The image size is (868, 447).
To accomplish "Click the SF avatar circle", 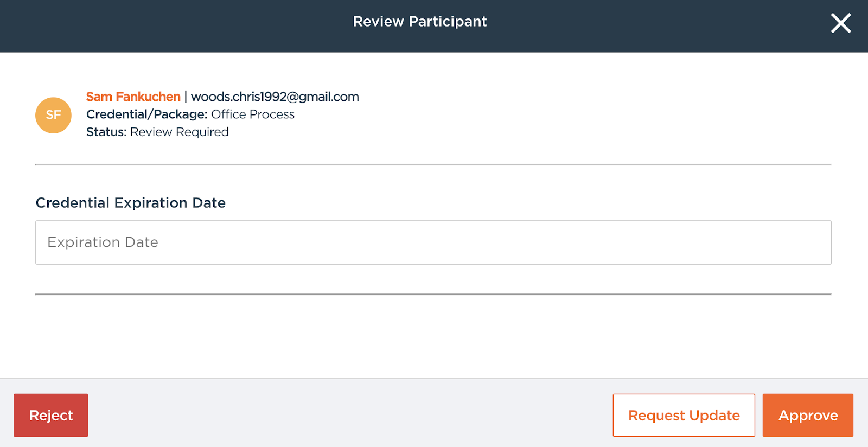I will pos(53,115).
